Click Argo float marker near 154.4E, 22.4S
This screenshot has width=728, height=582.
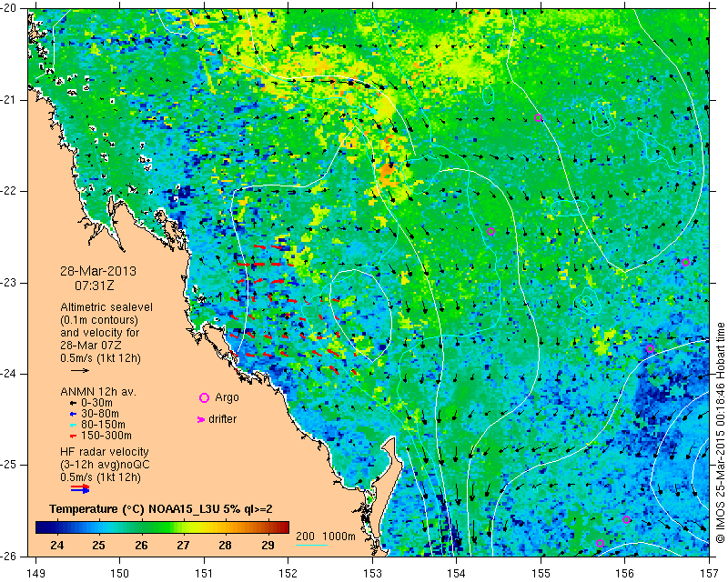tap(490, 232)
